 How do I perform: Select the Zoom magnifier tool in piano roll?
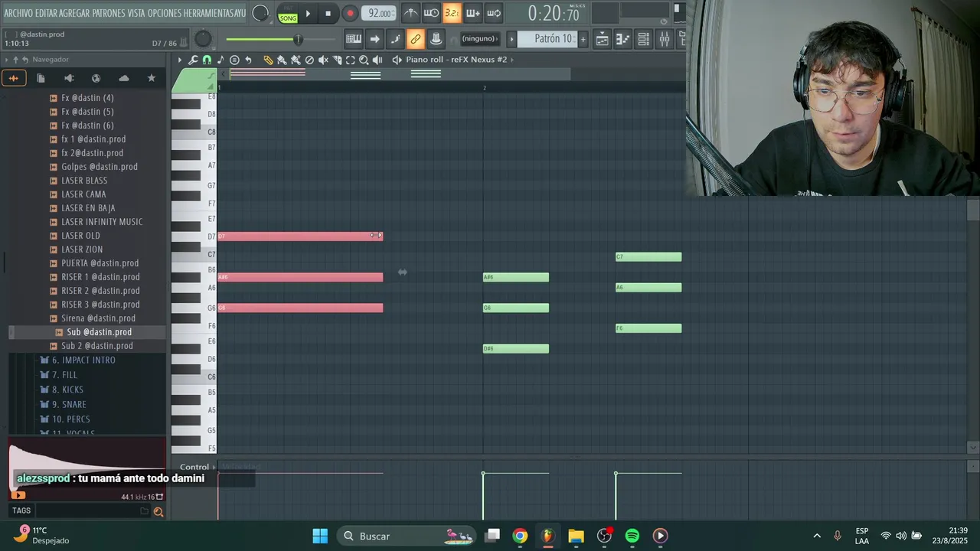pos(364,60)
